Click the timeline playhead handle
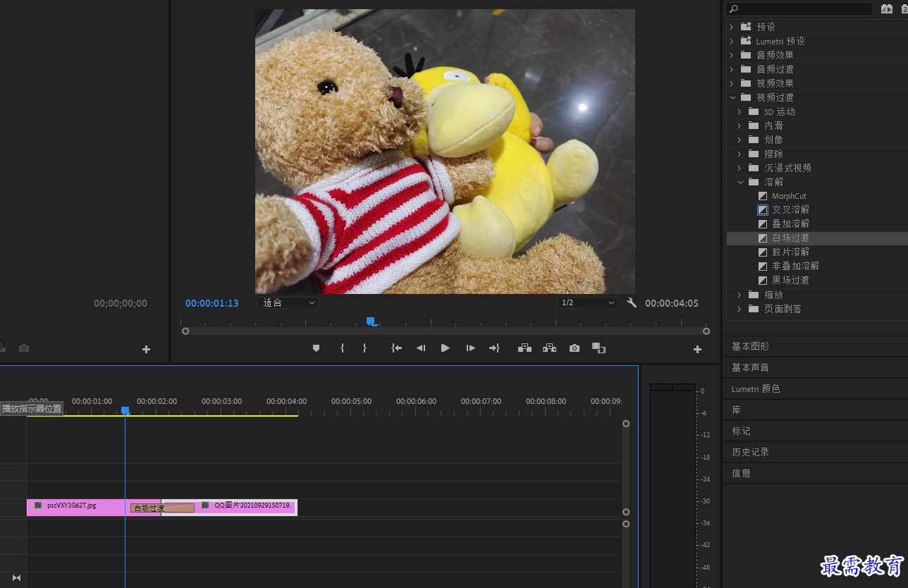This screenshot has height=588, width=908. (x=125, y=410)
